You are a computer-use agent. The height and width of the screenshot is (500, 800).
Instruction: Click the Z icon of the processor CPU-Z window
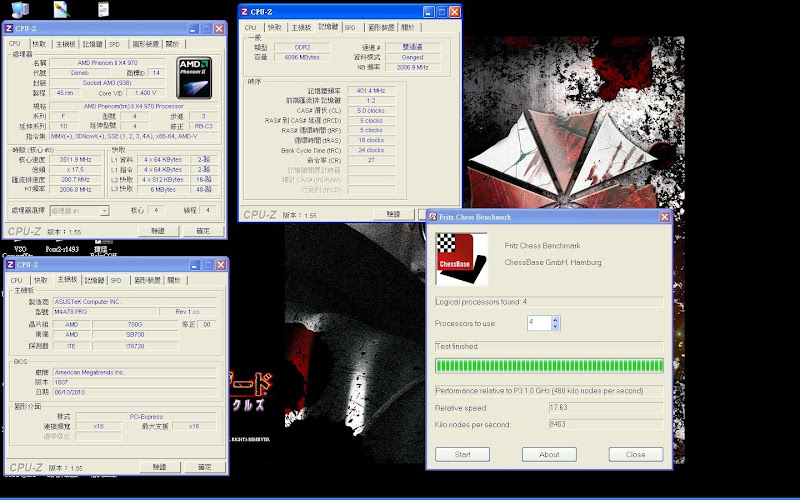click(x=9, y=29)
